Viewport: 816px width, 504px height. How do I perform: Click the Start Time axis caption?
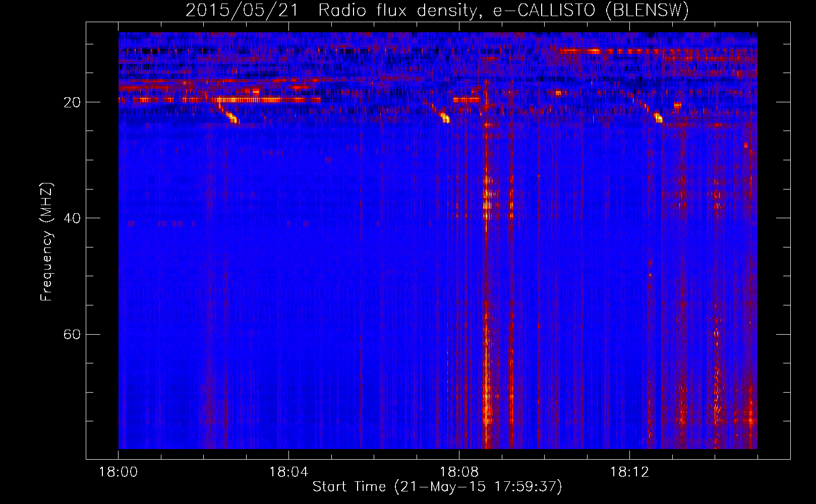(437, 487)
